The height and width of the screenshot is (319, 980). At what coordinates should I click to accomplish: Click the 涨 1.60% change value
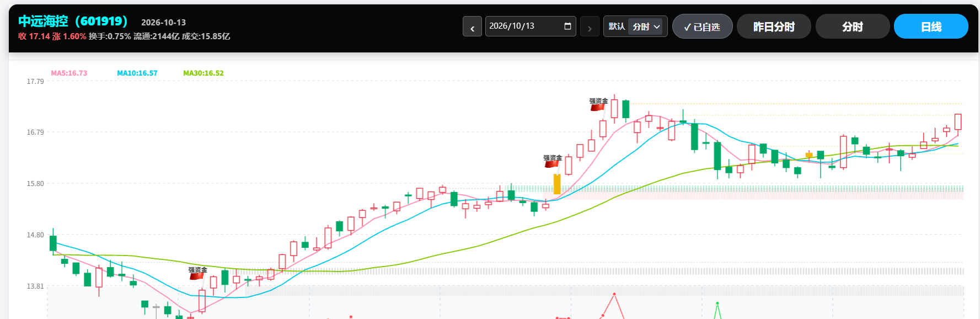click(x=69, y=36)
